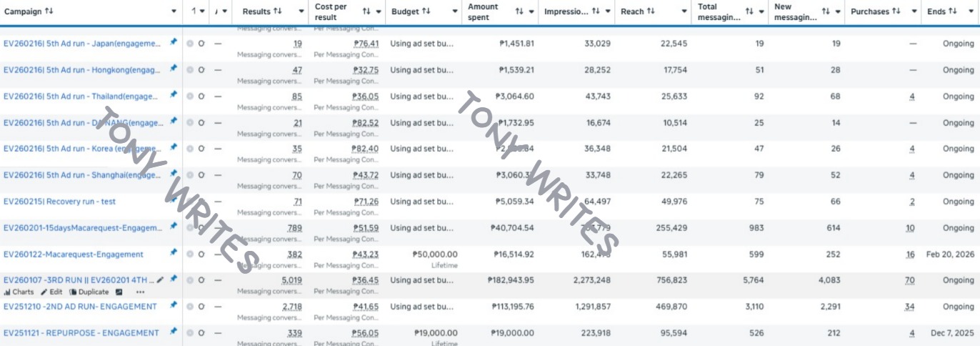Screen dimensions: 980x346
Task: Click the pin icon on the Thailand campaign row
Action: [174, 95]
